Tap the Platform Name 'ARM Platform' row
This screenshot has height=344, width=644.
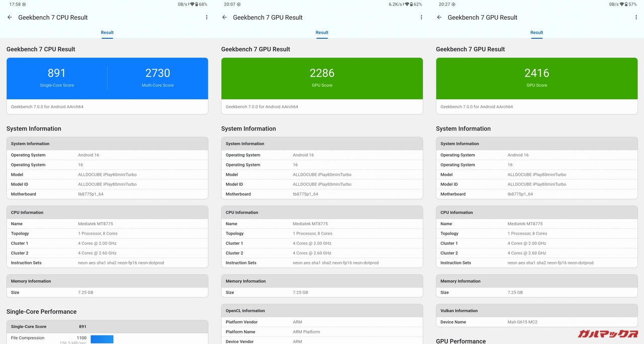(322, 332)
